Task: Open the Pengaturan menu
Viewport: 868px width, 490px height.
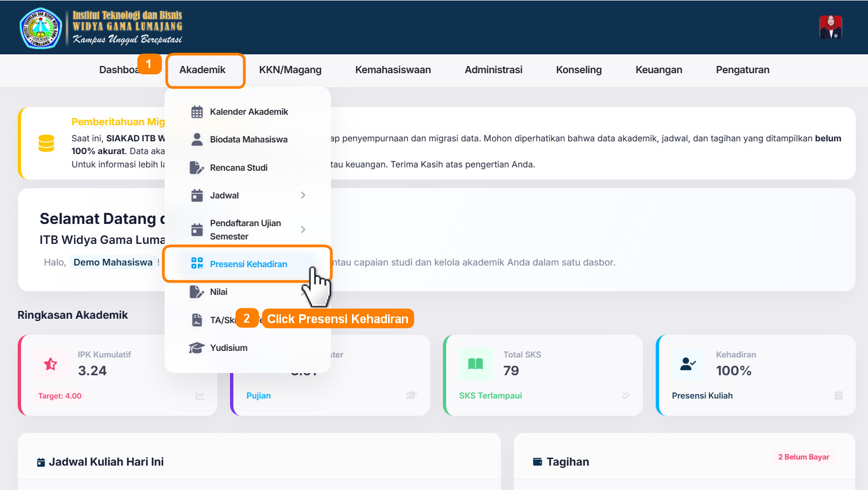Action: click(x=742, y=70)
